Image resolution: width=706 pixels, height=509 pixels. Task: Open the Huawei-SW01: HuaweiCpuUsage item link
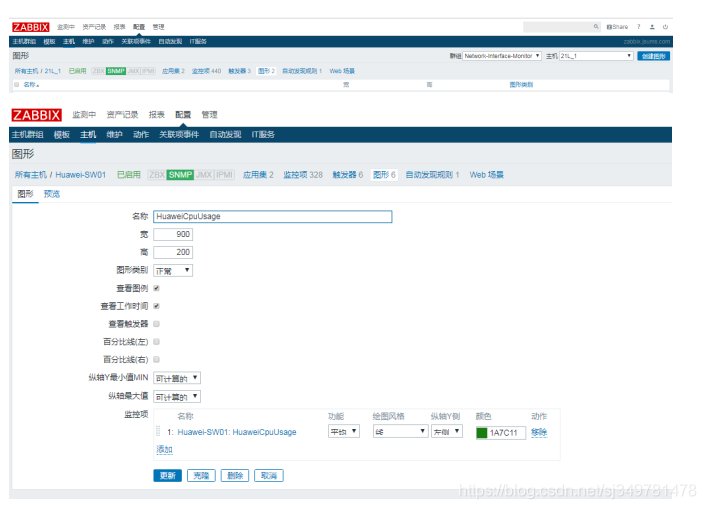237,432
